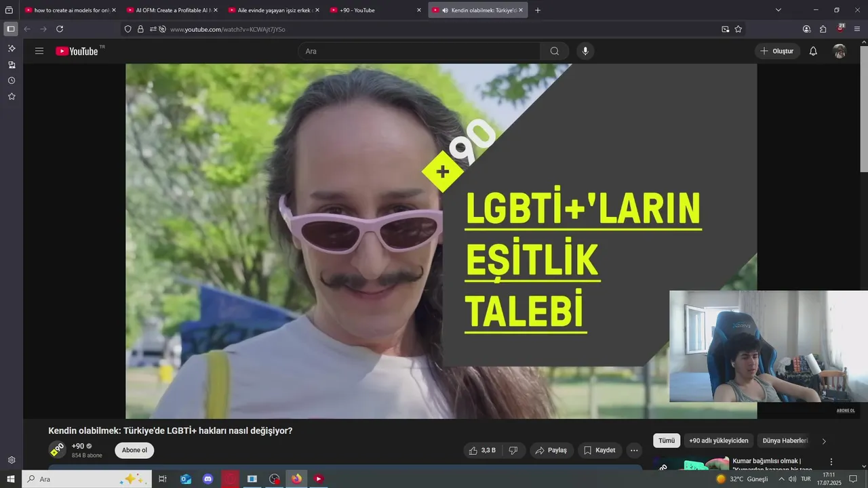Show tracking protection shield info
Screen dimensions: 868x488
[127, 29]
